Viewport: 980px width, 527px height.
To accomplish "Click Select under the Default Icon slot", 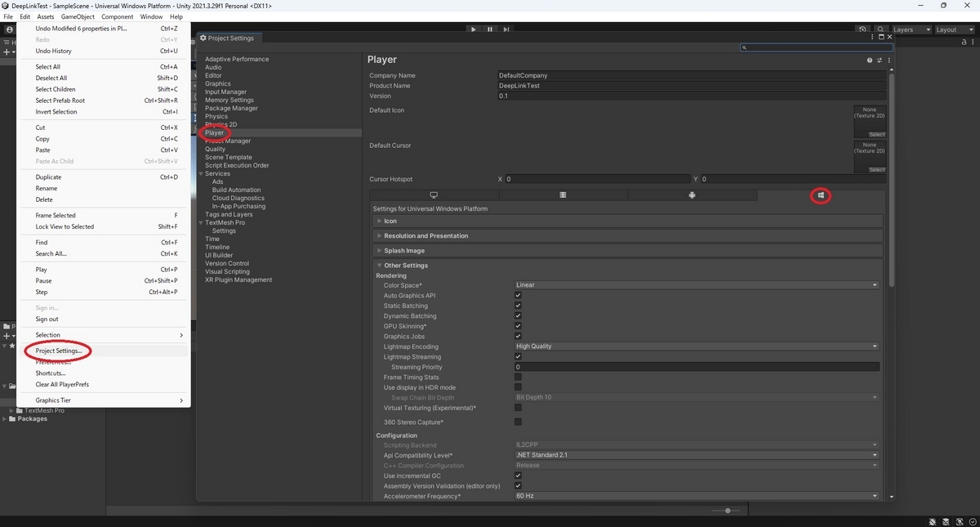I will (x=876, y=134).
